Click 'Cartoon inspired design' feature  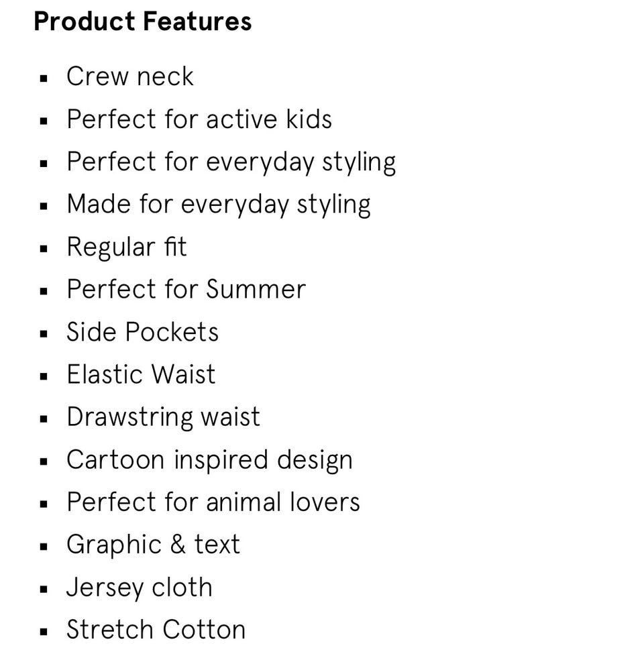pos(209,460)
